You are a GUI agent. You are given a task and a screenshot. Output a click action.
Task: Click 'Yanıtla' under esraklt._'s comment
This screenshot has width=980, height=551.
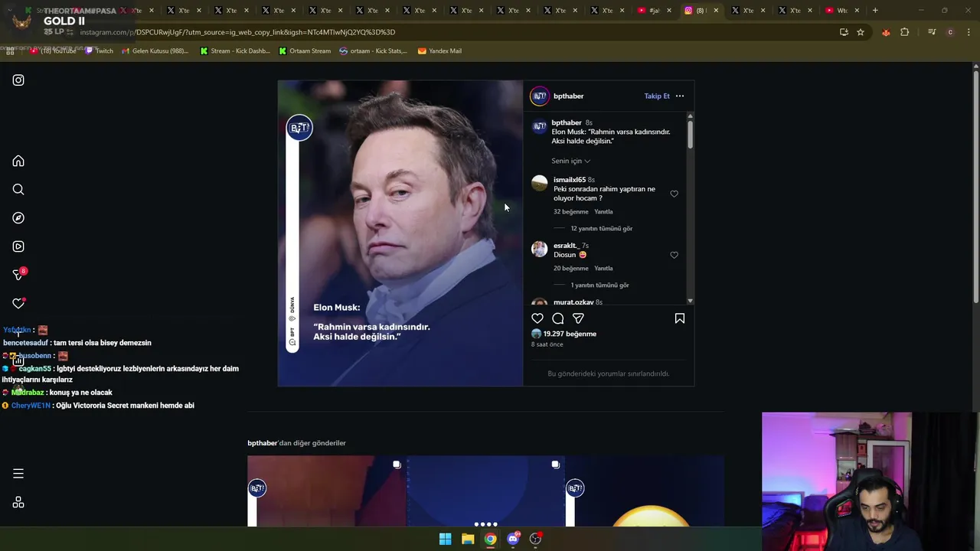603,269
